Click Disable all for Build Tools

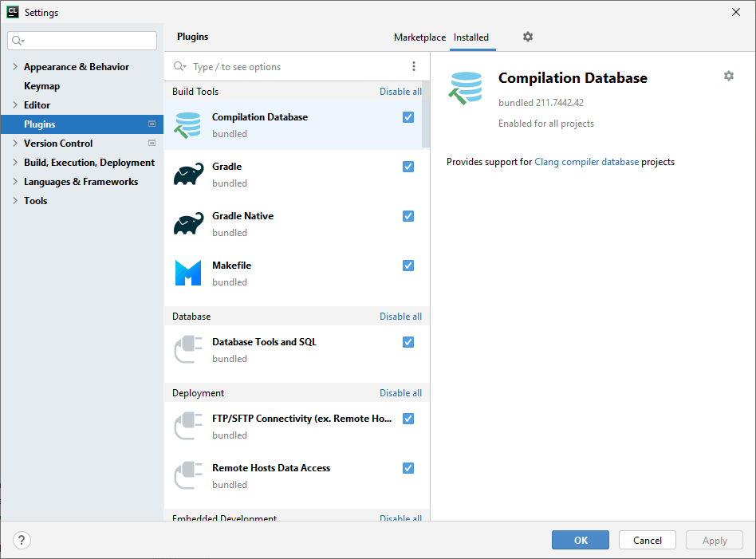[x=400, y=92]
